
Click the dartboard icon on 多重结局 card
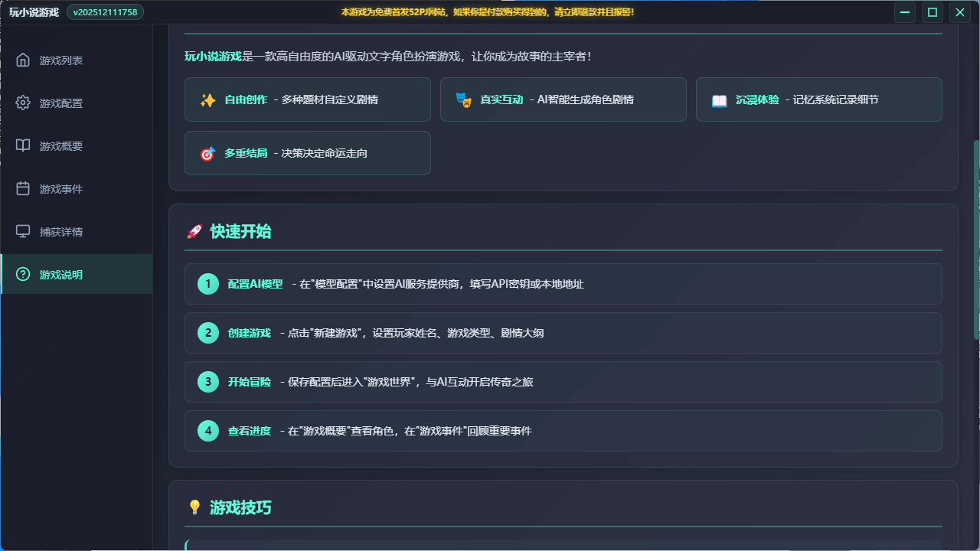pyautogui.click(x=207, y=152)
